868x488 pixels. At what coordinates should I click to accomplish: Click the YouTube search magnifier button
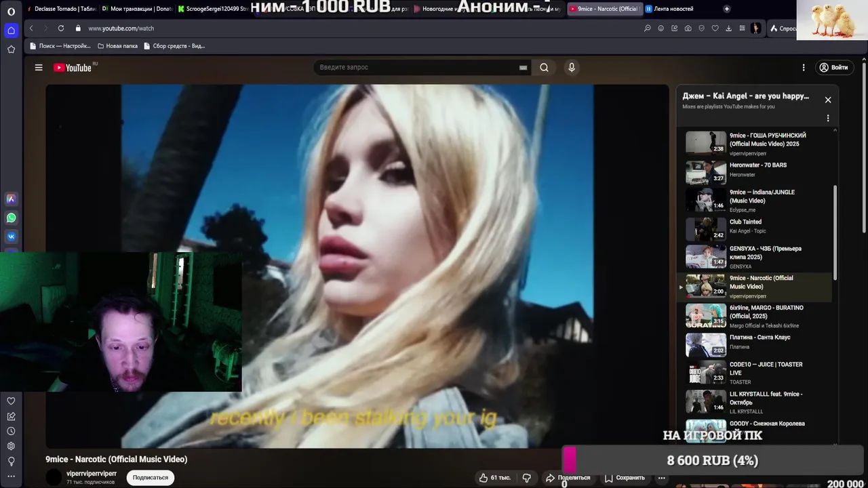coord(544,67)
